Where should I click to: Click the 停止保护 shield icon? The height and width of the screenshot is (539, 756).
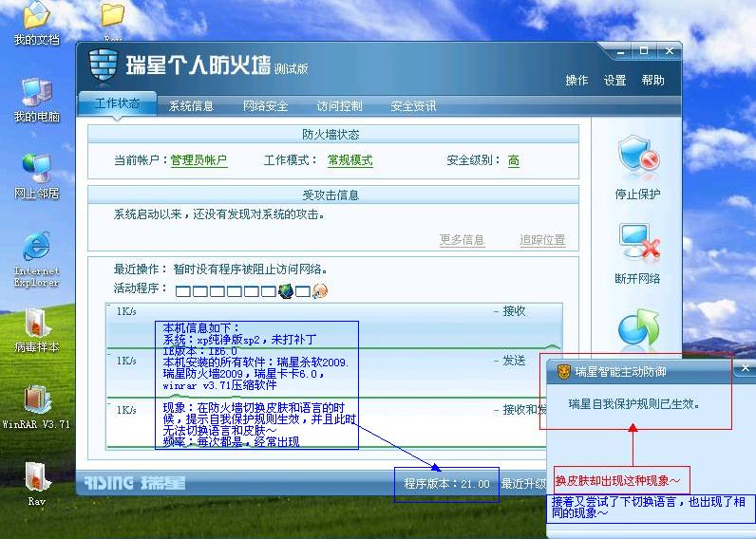point(637,154)
